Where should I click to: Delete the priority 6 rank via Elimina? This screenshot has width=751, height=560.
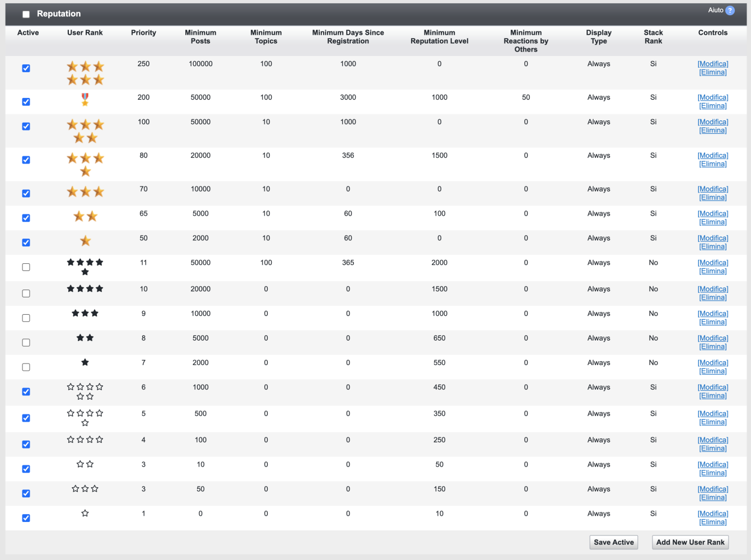tap(712, 396)
